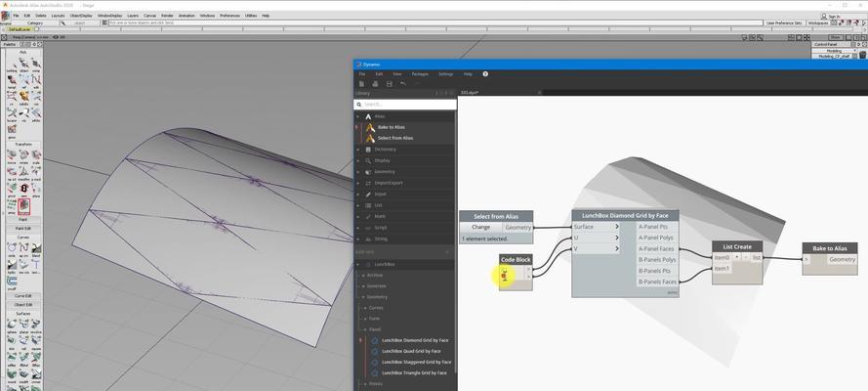This screenshot has width=868, height=391.
Task: Select the Move transform tool
Action: tap(11, 157)
